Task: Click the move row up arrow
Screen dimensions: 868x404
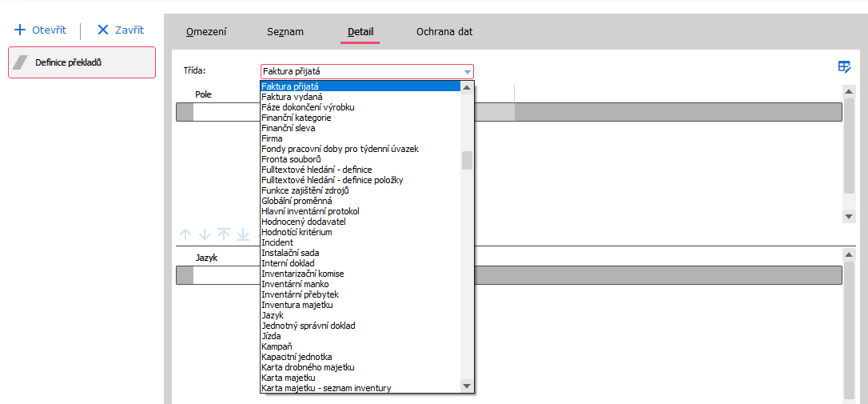Action: (185, 234)
